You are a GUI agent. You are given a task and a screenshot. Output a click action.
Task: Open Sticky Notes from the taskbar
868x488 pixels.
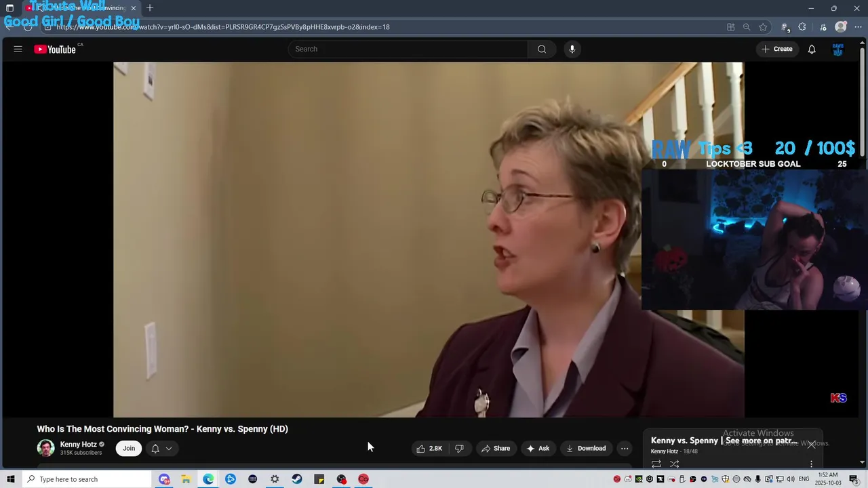319,479
